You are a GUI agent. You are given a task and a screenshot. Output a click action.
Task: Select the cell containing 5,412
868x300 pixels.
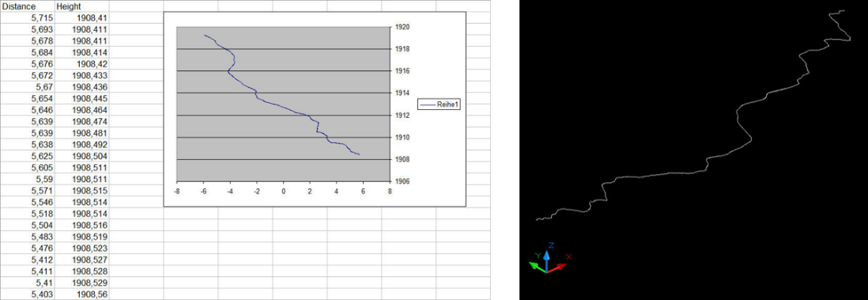tap(28, 260)
